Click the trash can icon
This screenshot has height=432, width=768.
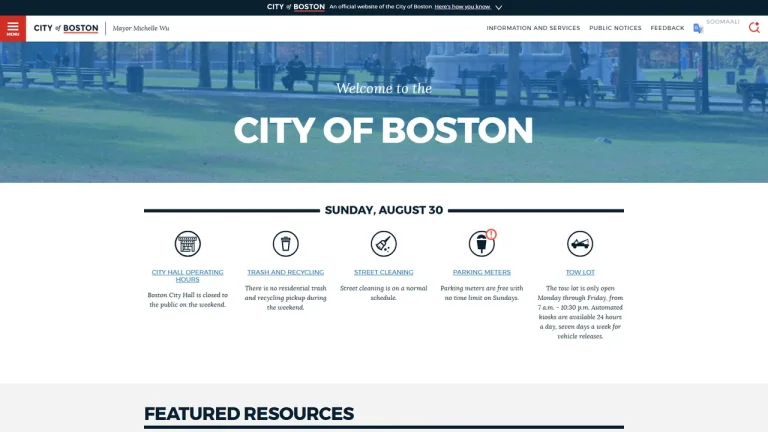286,243
